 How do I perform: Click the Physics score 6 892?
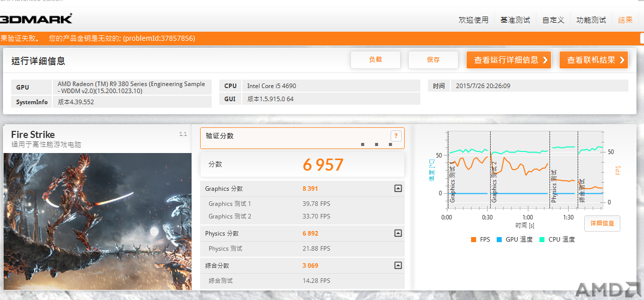pyautogui.click(x=310, y=233)
